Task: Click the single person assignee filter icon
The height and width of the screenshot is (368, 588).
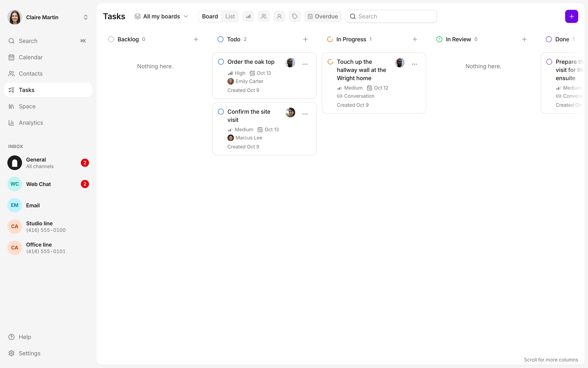Action: (x=279, y=16)
